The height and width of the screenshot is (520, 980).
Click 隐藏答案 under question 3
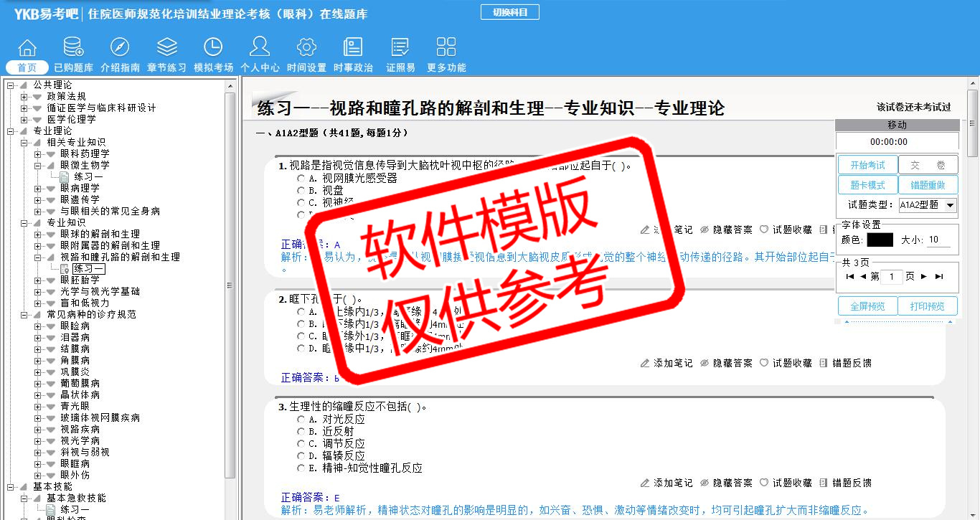tap(727, 483)
